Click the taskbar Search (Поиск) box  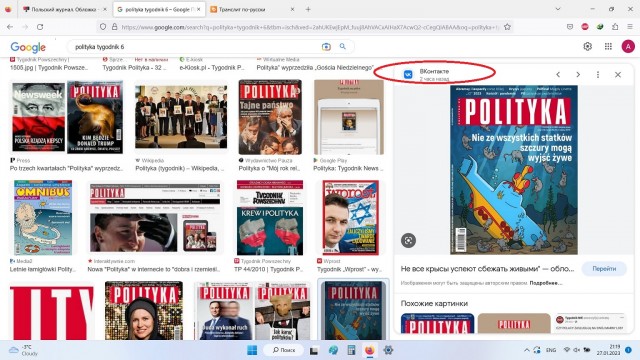[283, 350]
